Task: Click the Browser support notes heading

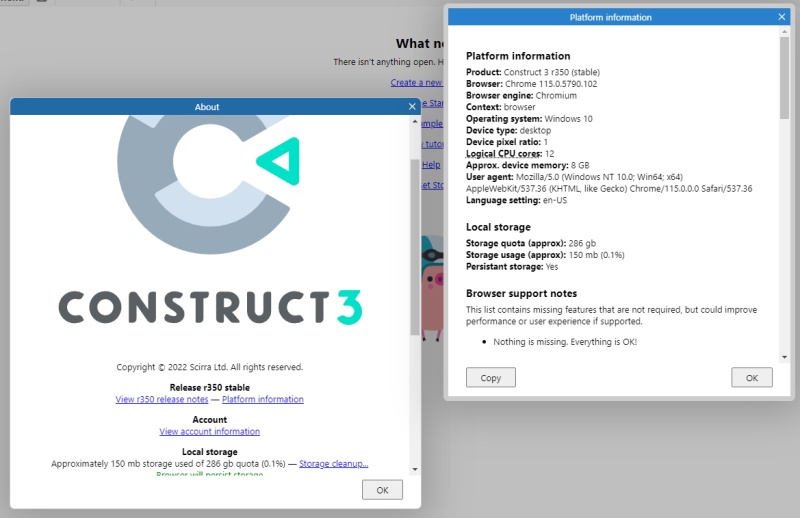Action: tap(521, 293)
